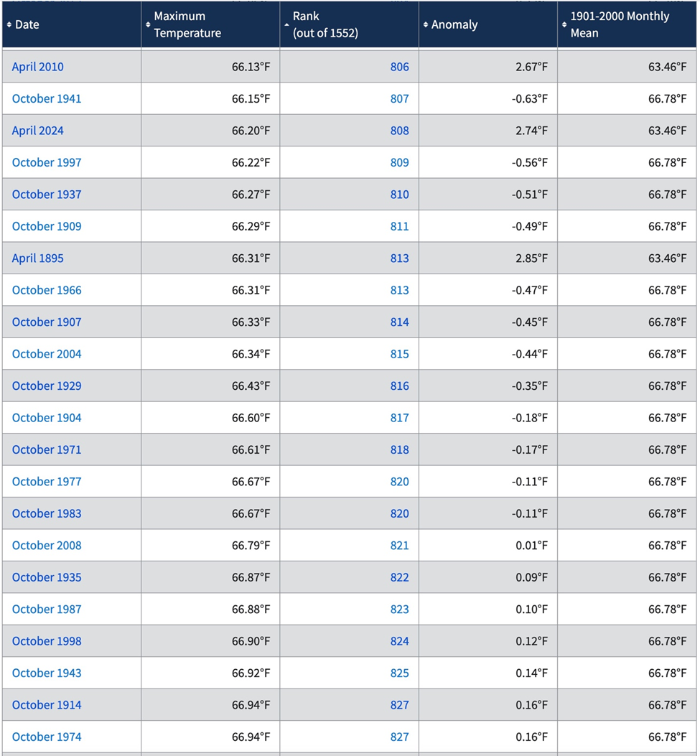Open the October 1941 record
Image resolution: width=700 pixels, height=756 pixels.
point(47,99)
